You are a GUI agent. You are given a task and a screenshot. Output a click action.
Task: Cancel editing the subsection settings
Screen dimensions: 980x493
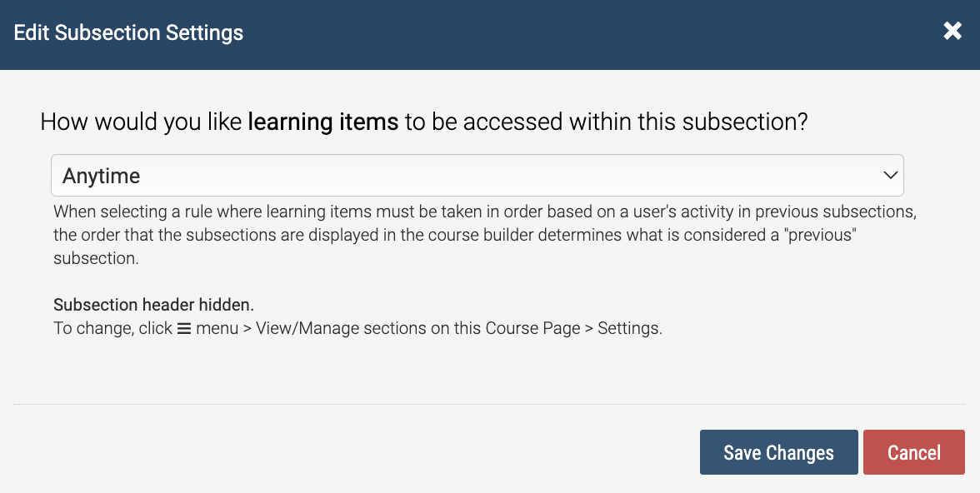913,451
